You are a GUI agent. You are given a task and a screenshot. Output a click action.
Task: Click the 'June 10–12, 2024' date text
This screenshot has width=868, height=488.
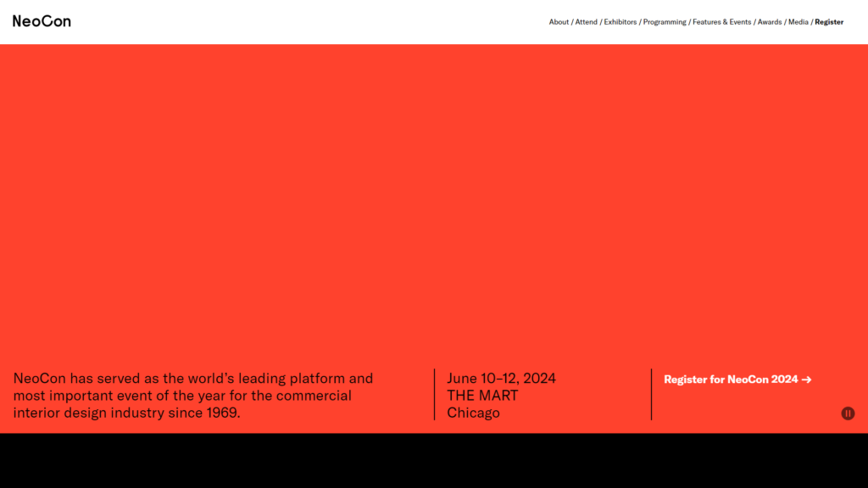(x=501, y=379)
